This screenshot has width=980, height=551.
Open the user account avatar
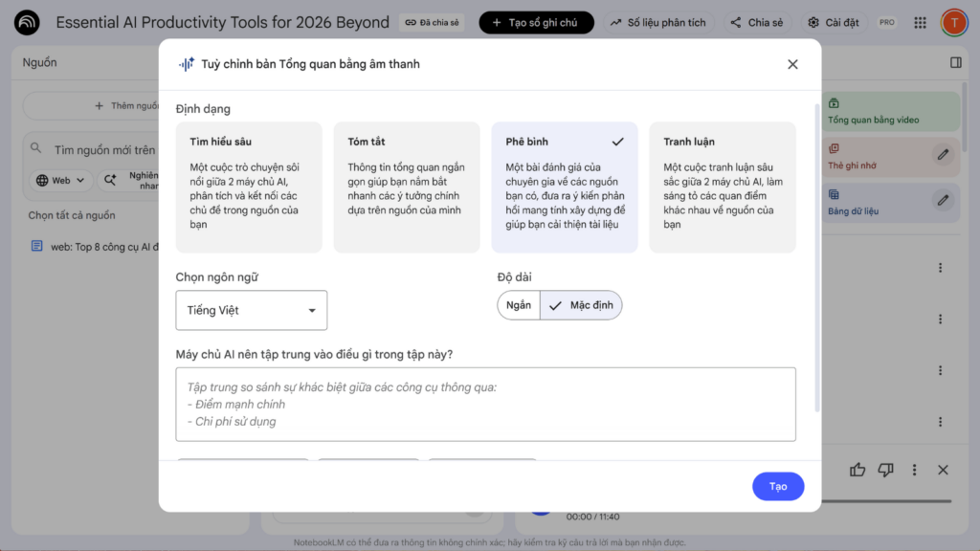point(953,22)
